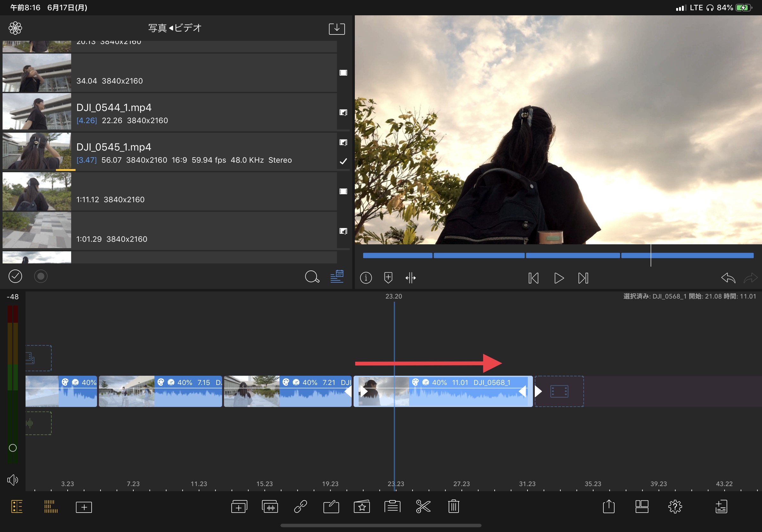The width and height of the screenshot is (762, 532).
Task: Open the link/unlink clips tool
Action: [300, 506]
